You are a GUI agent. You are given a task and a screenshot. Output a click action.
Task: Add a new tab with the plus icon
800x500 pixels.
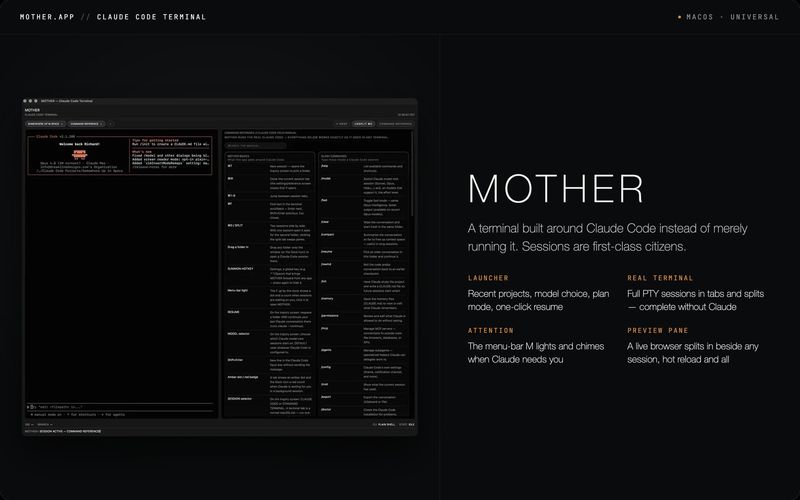tap(111, 123)
